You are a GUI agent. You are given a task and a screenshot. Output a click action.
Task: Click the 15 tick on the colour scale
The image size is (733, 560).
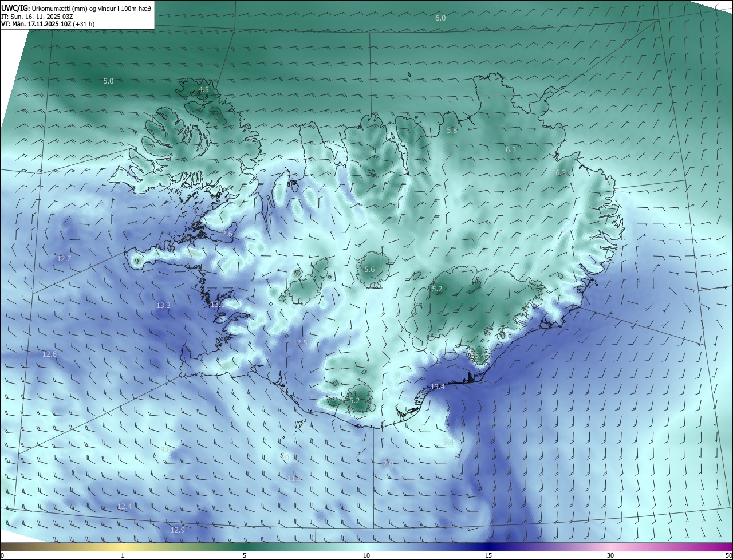(488, 556)
